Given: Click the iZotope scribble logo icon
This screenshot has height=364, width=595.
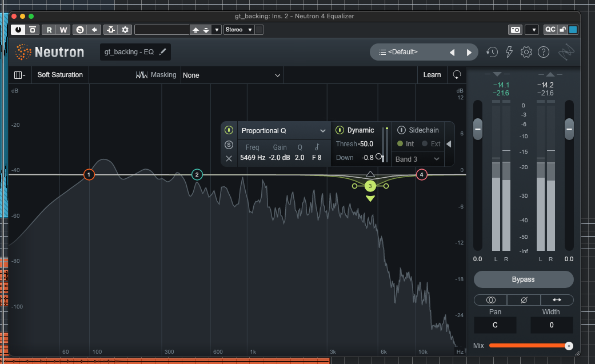Looking at the screenshot, I should pos(566,52).
